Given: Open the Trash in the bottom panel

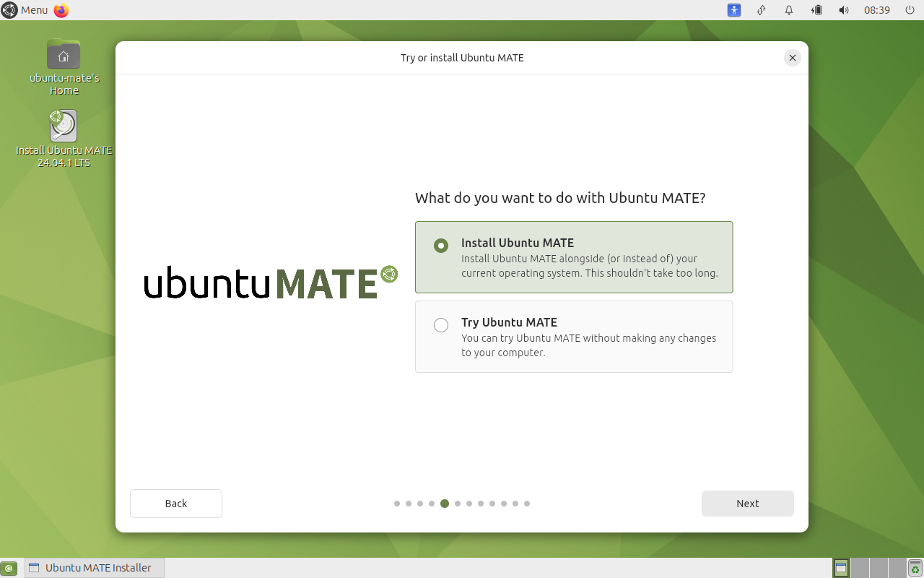Looking at the screenshot, I should pyautogui.click(x=915, y=568).
